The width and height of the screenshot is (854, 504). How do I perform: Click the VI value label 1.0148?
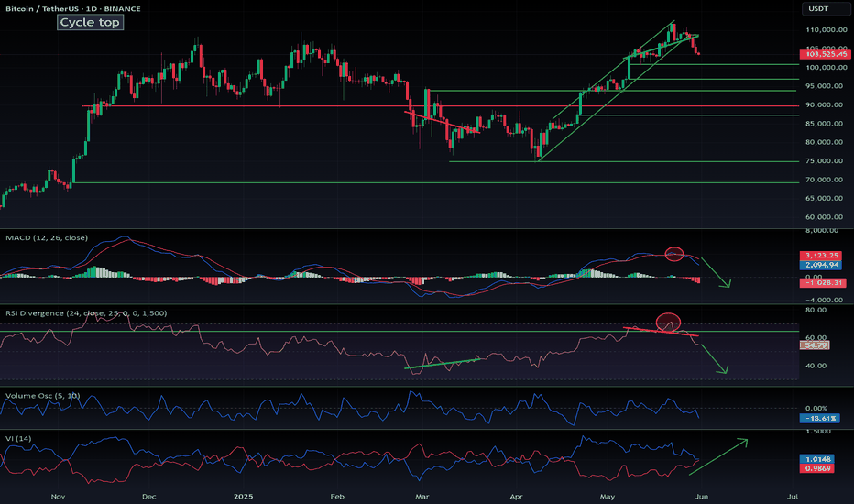[816, 459]
